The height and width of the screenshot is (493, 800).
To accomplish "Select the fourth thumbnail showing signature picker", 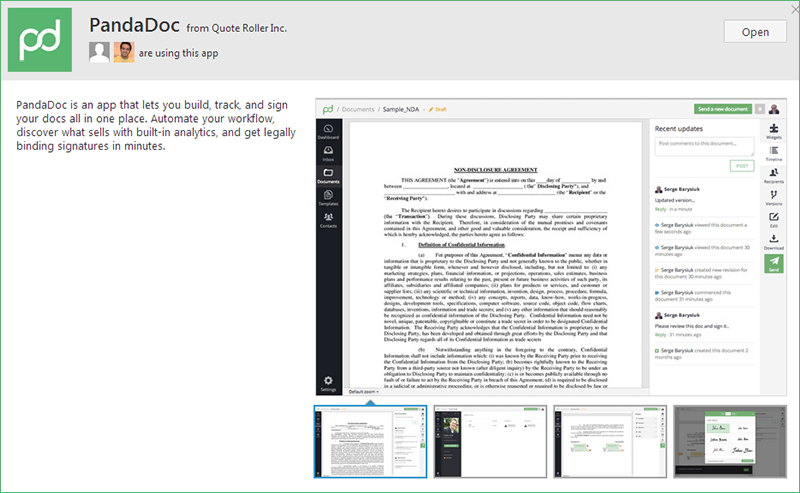I will coord(730,442).
